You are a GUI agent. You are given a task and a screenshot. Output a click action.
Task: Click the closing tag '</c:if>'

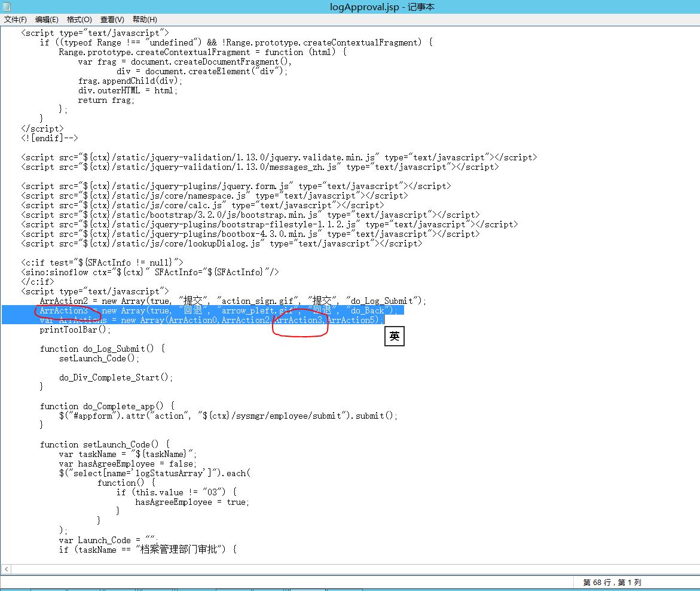38,281
